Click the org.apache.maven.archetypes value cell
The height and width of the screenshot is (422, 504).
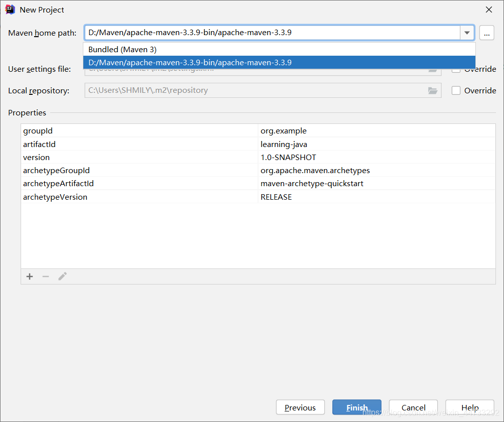[376, 171]
